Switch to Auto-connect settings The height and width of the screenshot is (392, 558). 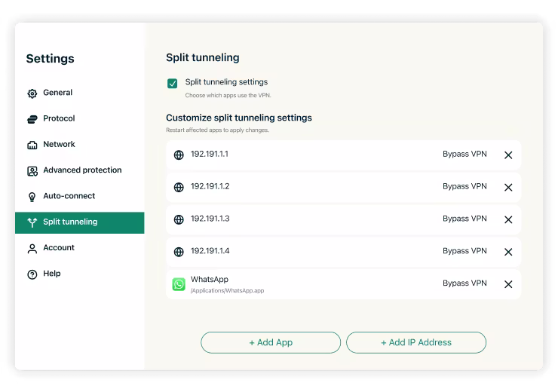pyautogui.click(x=79, y=196)
